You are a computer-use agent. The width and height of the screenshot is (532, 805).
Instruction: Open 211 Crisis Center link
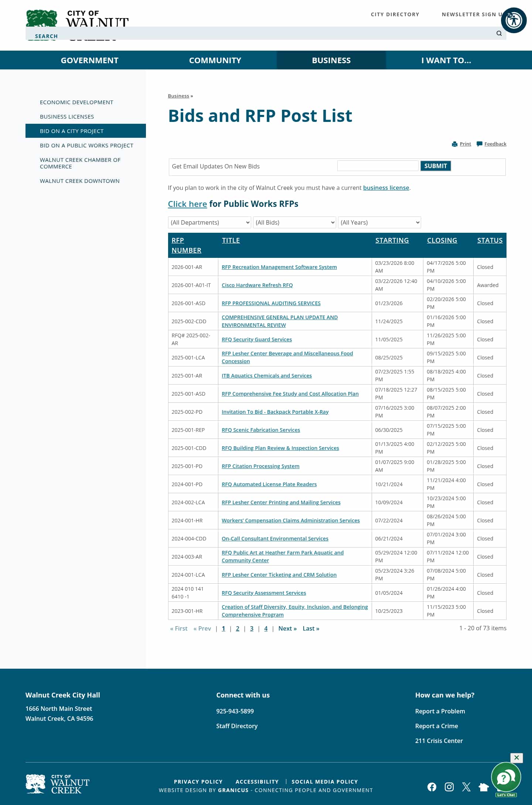439,741
